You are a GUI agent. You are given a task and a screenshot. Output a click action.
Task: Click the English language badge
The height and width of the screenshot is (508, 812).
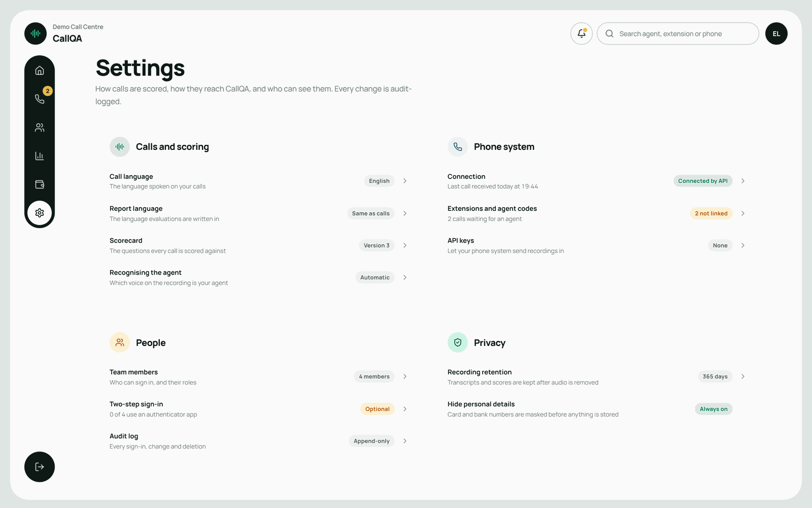[x=379, y=181]
